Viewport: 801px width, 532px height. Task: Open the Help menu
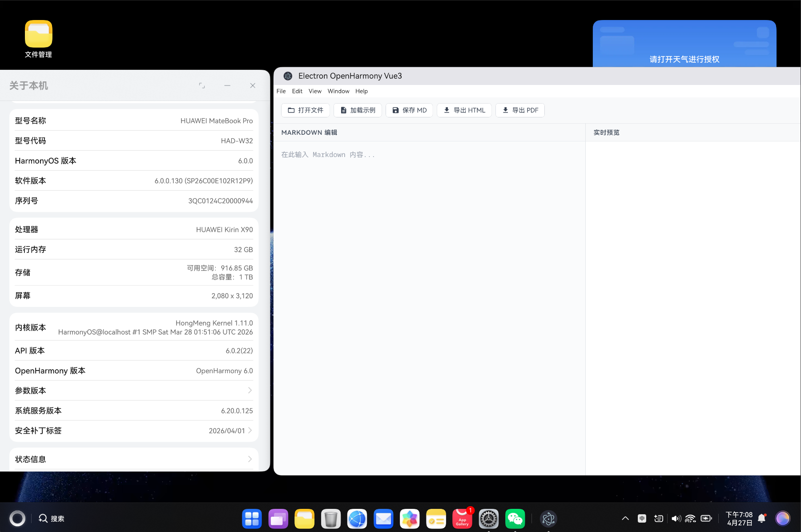[x=362, y=91]
